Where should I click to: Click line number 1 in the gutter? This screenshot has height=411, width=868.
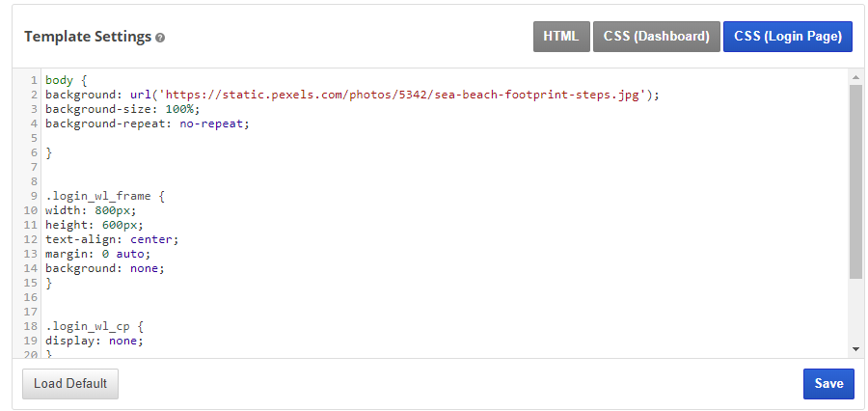tap(34, 80)
